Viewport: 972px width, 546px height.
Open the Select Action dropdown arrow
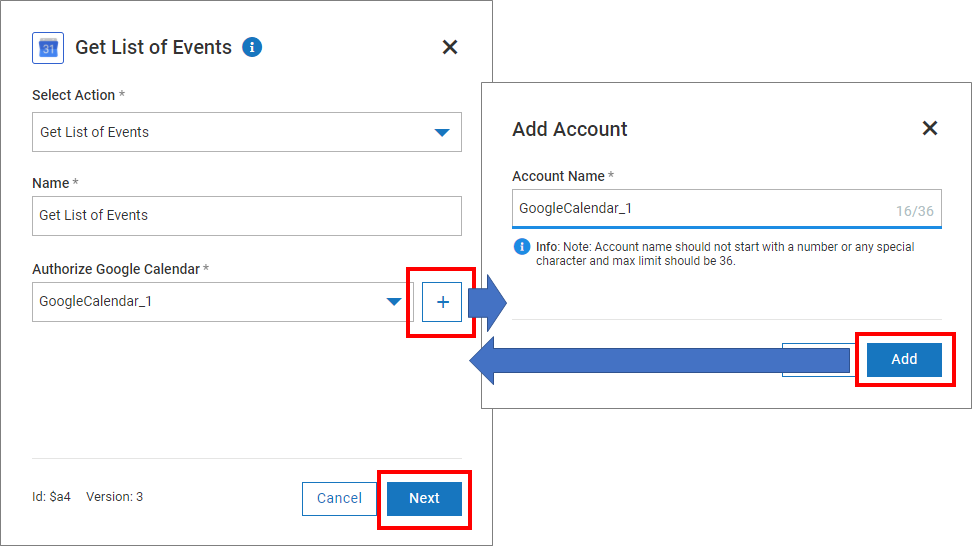441,132
